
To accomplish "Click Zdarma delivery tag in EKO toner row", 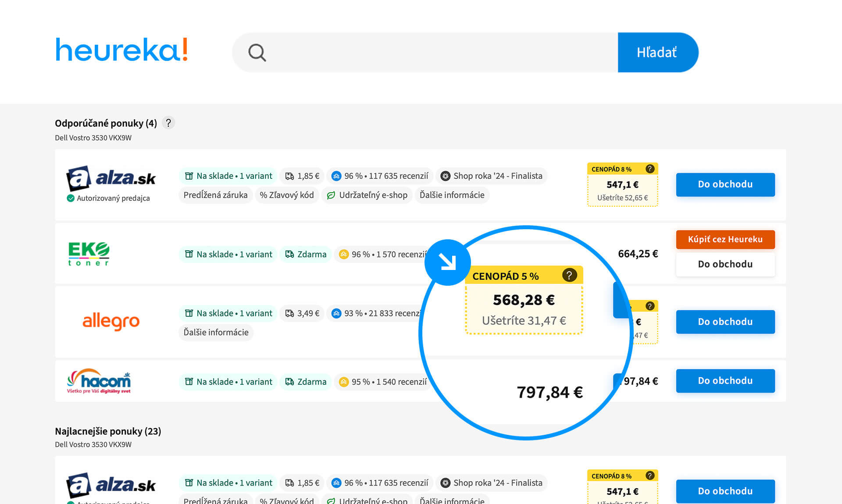I will tap(306, 254).
